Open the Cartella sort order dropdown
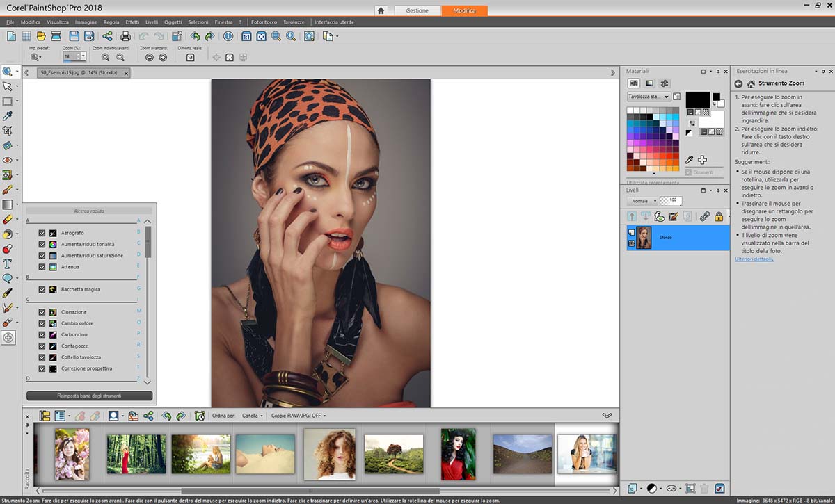 pos(252,416)
